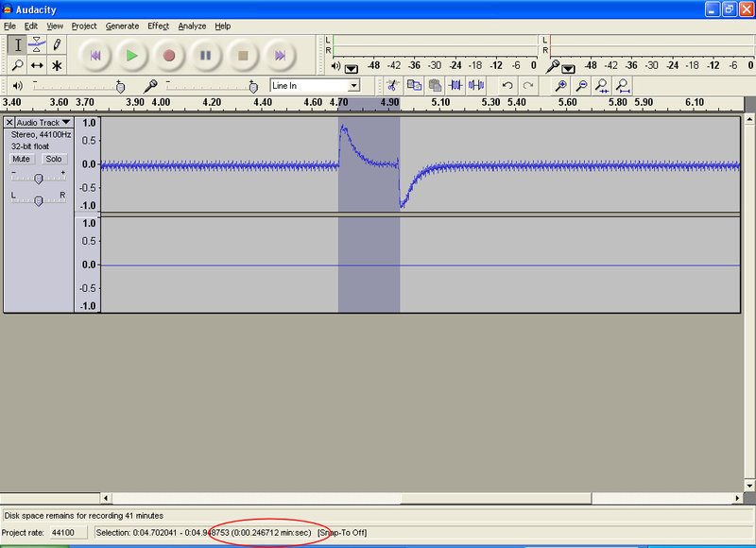Click the Project rate 44100 field
This screenshot has width=756, height=548.
coord(69,533)
